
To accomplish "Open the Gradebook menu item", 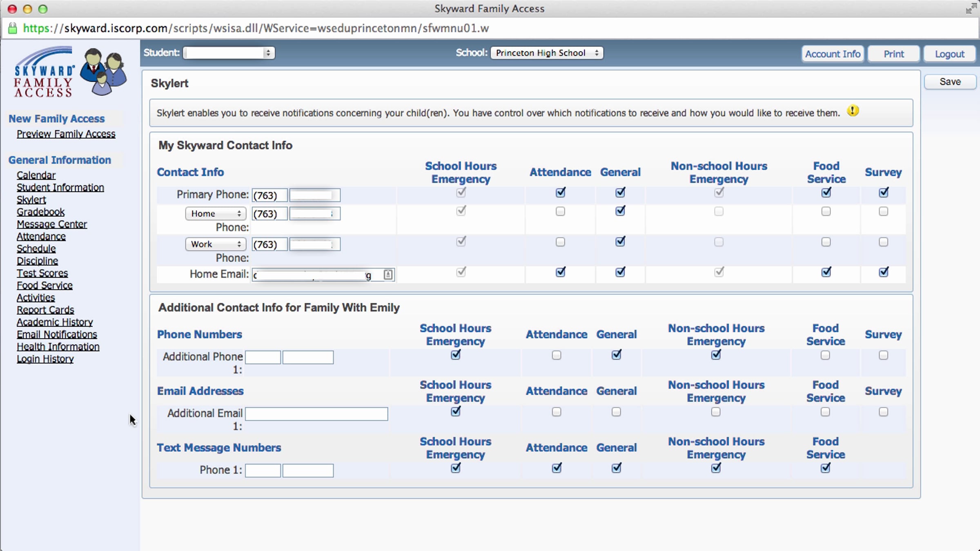I will pos(40,212).
